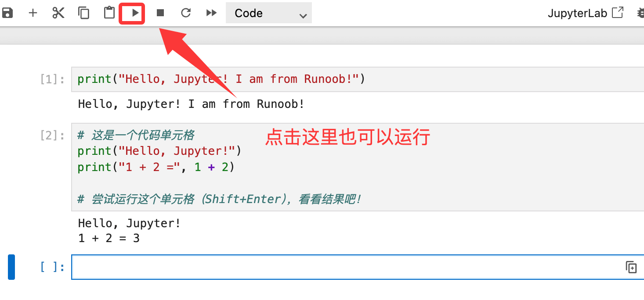Save the notebook with the disk icon

[x=7, y=13]
